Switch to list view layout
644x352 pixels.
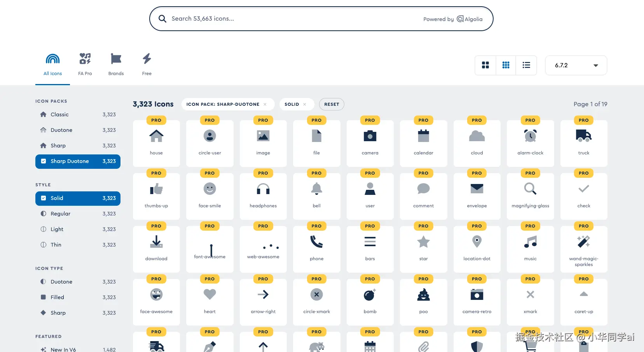pyautogui.click(x=526, y=65)
